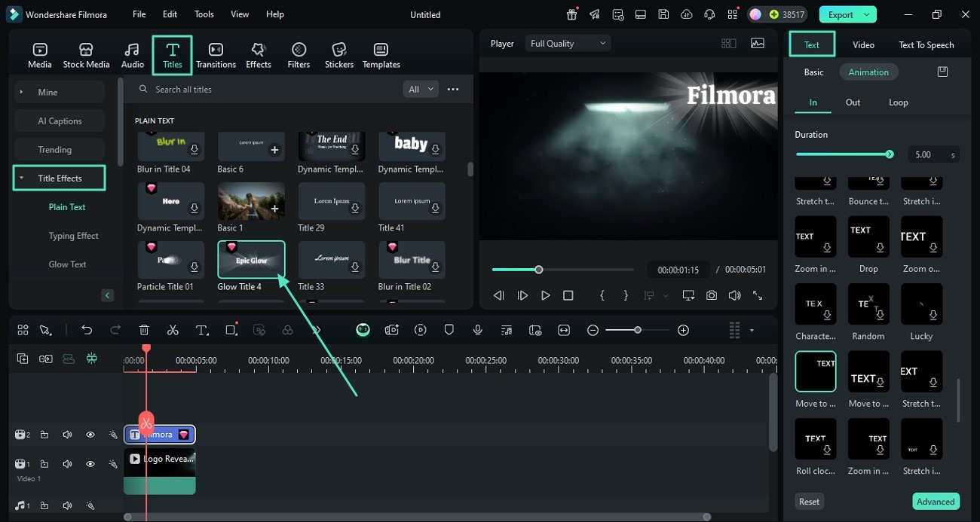980x522 pixels.
Task: Open the marker dropdown in player controls
Action: [x=666, y=296]
